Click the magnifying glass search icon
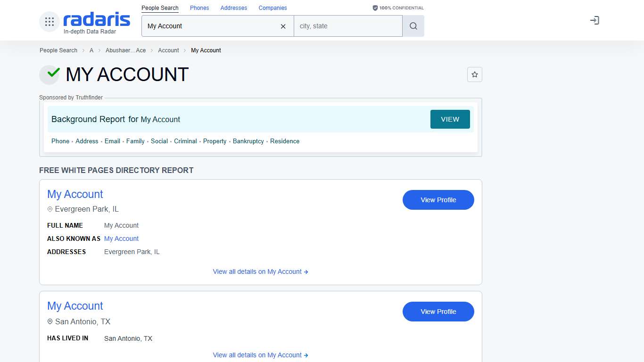The height and width of the screenshot is (362, 644). point(413,26)
